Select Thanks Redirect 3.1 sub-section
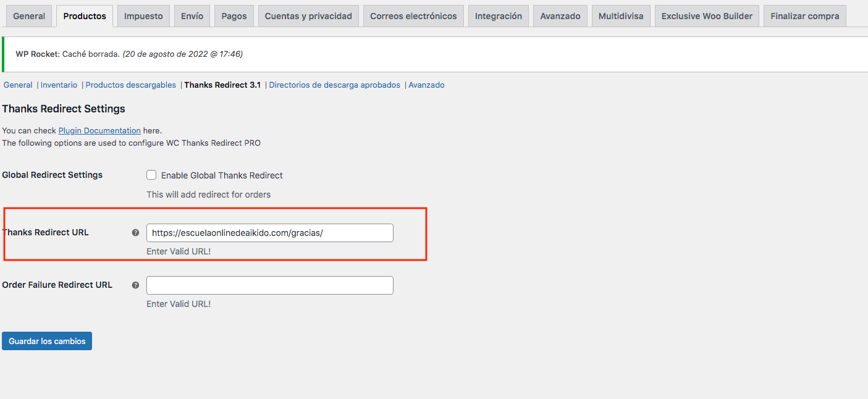868x399 pixels. (x=222, y=85)
